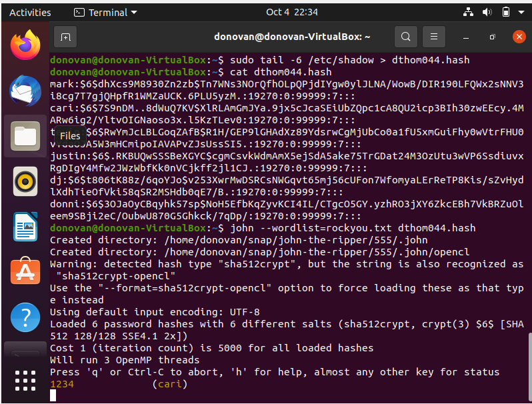Open the Help icon in the dock
The height and width of the screenshot is (404, 532).
tap(25, 317)
